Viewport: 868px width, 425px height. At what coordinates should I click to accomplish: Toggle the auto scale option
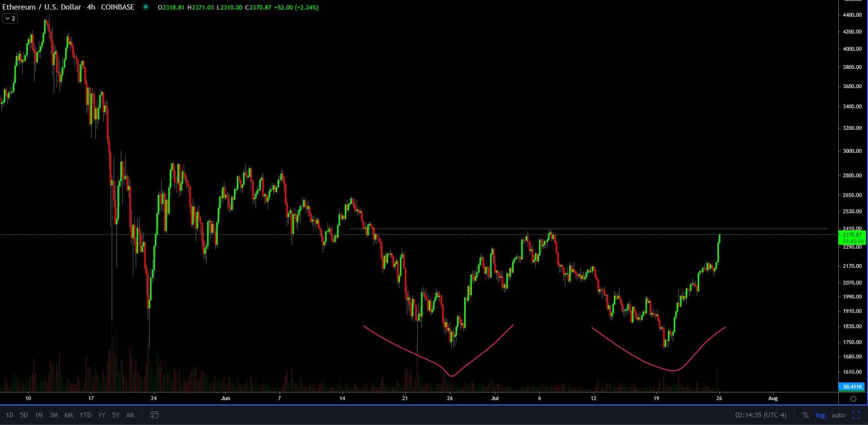(838, 415)
